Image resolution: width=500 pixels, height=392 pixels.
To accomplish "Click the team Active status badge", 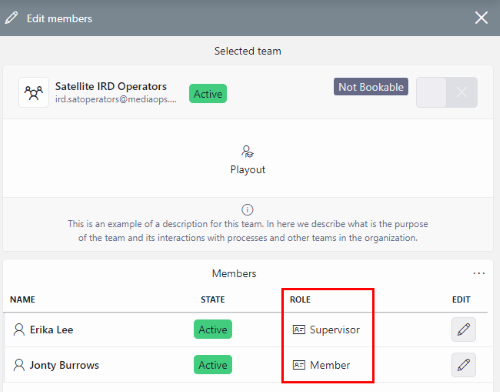I will coord(208,94).
